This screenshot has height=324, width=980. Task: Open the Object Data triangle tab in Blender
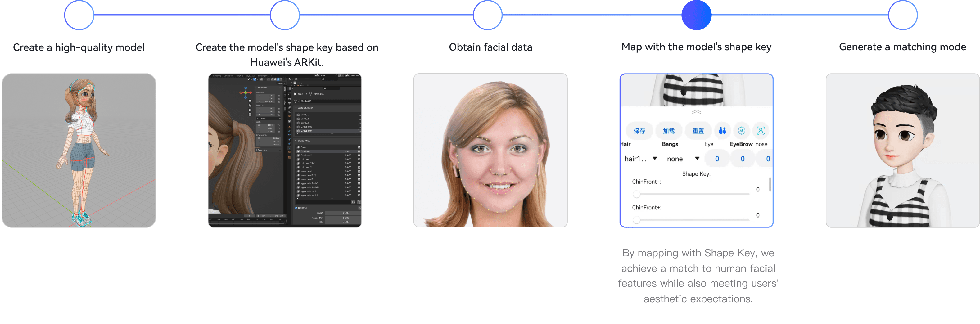click(290, 147)
